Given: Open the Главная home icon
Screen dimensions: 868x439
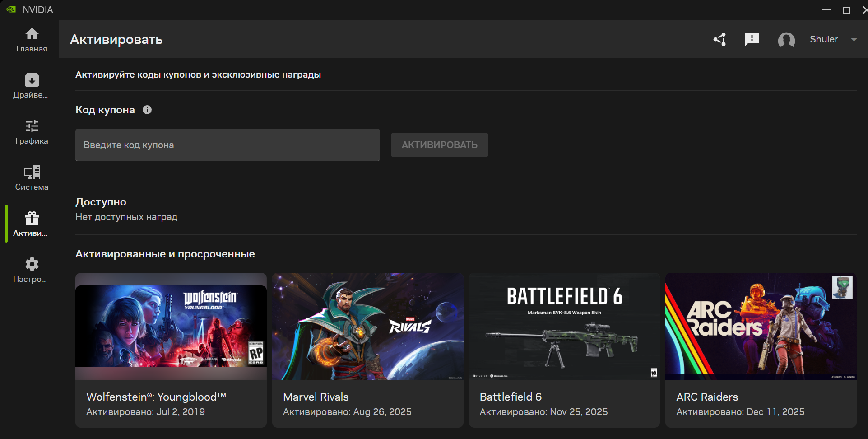Looking at the screenshot, I should coord(32,34).
